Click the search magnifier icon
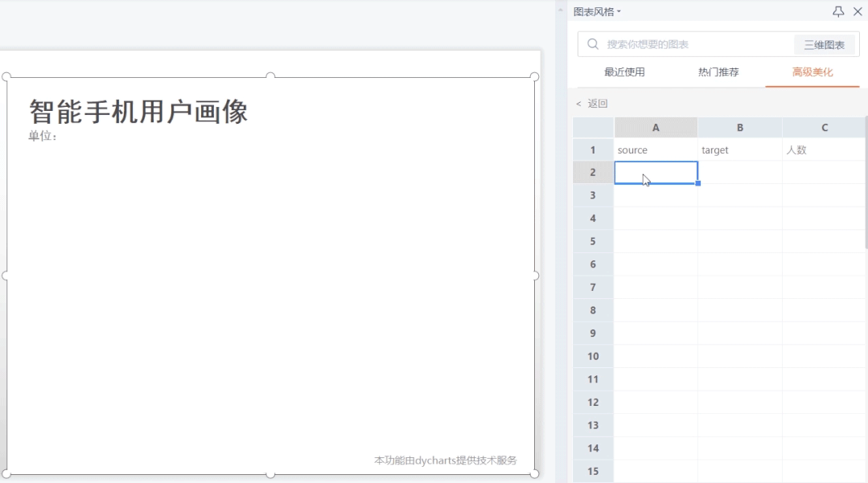The height and width of the screenshot is (483, 868). (593, 44)
